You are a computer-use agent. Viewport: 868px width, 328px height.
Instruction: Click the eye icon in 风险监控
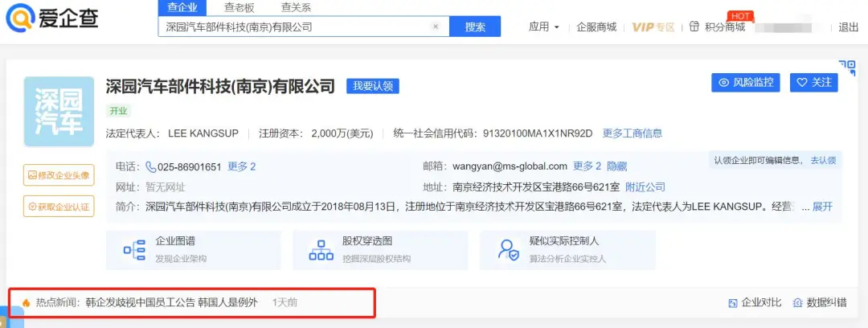pos(723,83)
